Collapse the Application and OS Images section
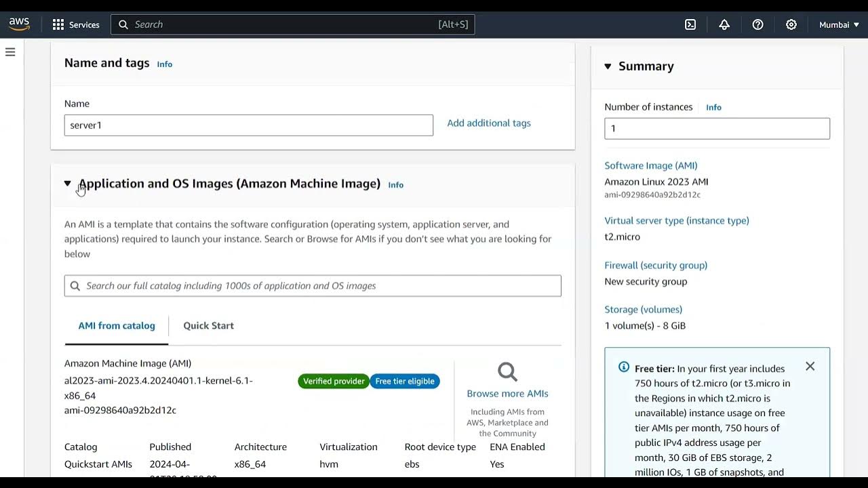The height and width of the screenshot is (488, 868). pyautogui.click(x=67, y=184)
